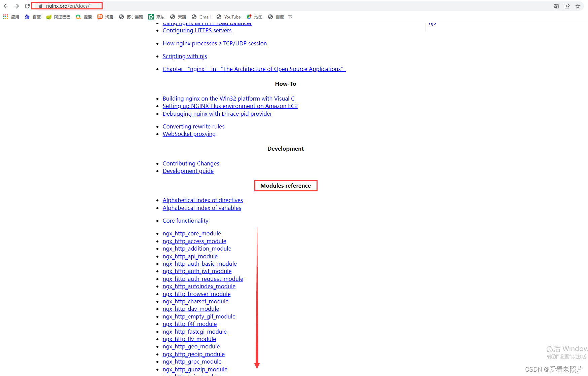This screenshot has width=588, height=376.
Task: Open the translate page icon
Action: coord(556,6)
